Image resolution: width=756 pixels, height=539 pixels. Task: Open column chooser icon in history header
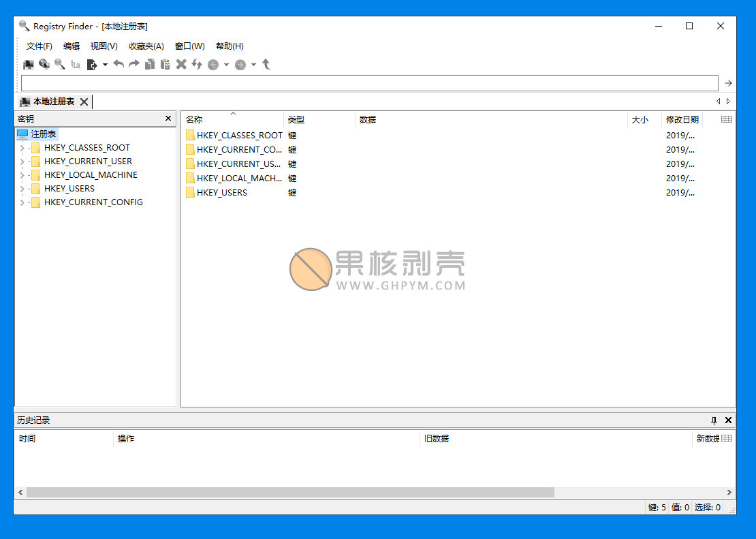(x=727, y=438)
